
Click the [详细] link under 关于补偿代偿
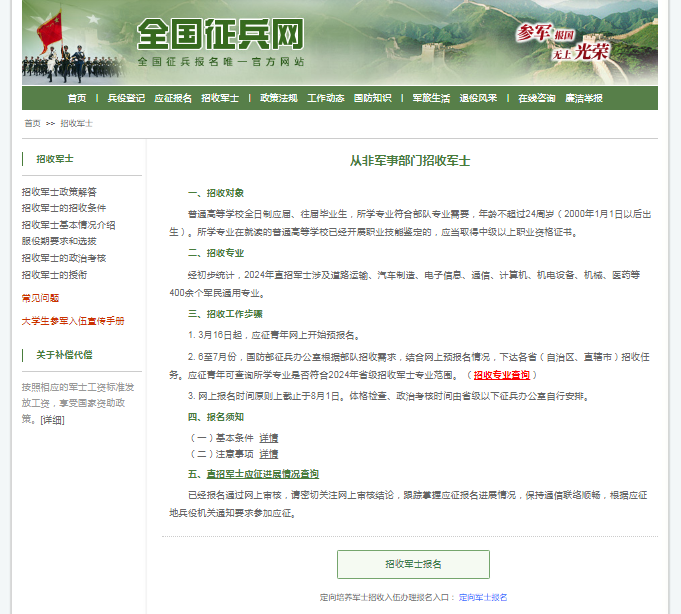52,420
